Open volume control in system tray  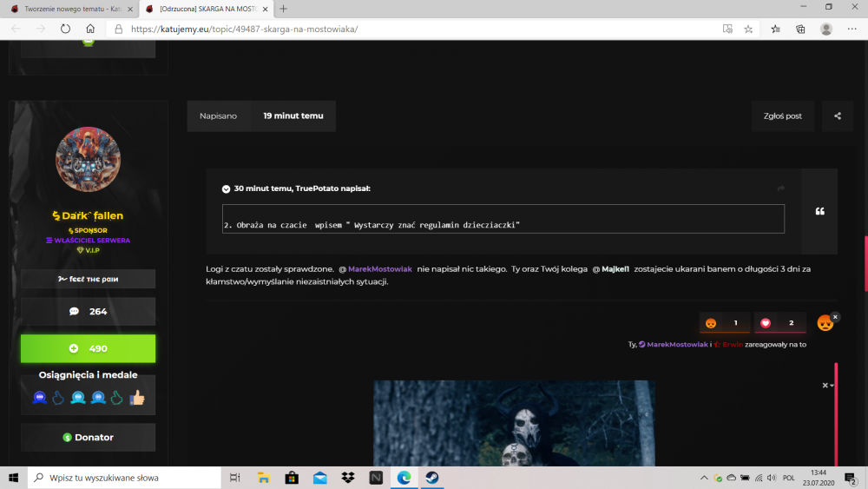[772, 478]
